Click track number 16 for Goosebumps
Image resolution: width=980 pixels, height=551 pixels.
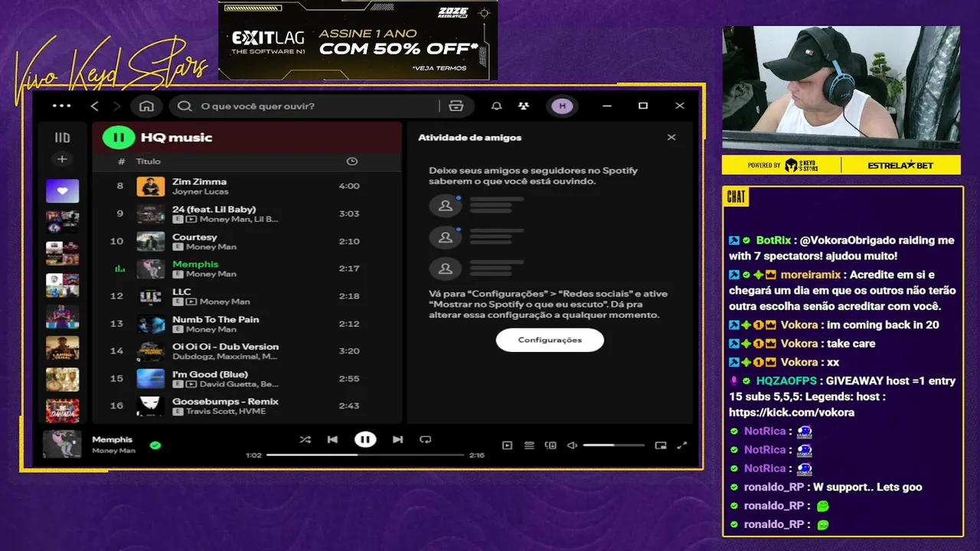(116, 406)
